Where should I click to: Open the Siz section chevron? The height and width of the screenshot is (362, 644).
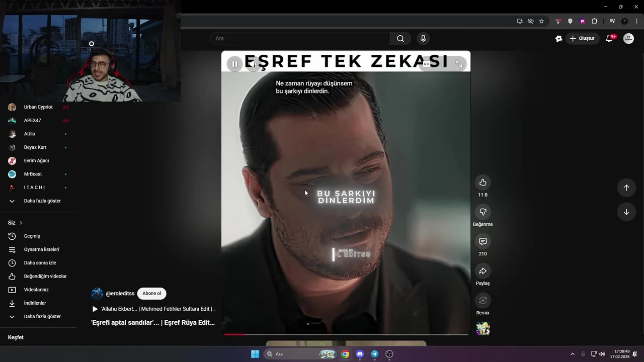[21, 223]
